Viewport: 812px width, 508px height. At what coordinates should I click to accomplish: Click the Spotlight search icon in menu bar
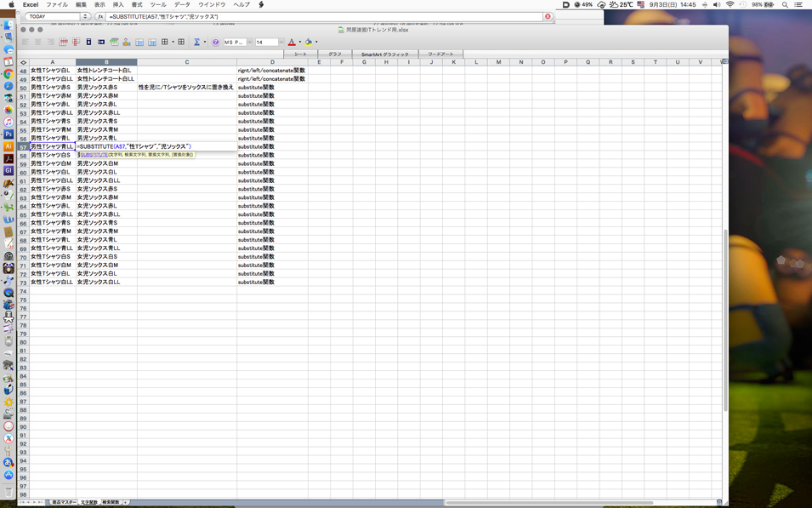click(x=785, y=4)
